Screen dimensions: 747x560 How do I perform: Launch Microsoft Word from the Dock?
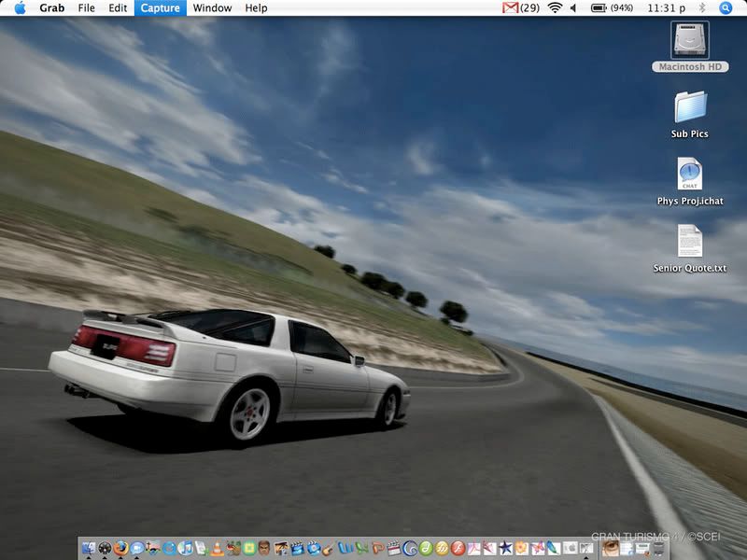point(345,549)
